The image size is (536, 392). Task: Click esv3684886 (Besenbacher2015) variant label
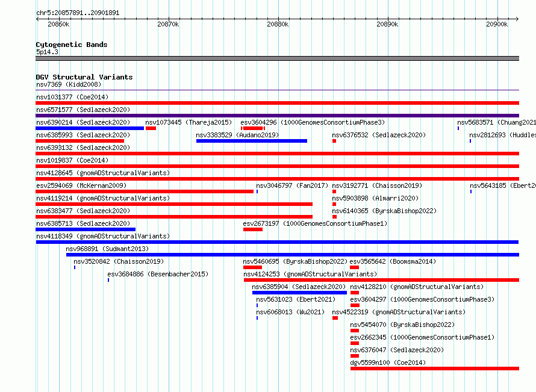tap(158, 274)
